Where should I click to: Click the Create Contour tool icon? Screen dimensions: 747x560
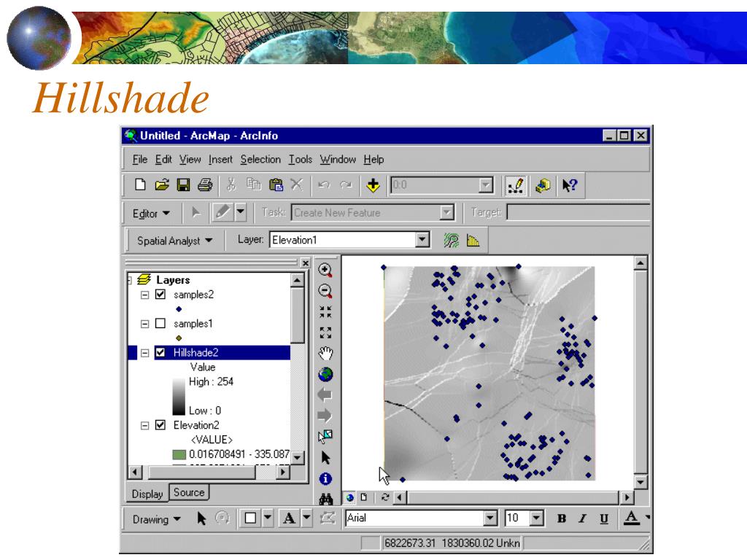(x=451, y=241)
